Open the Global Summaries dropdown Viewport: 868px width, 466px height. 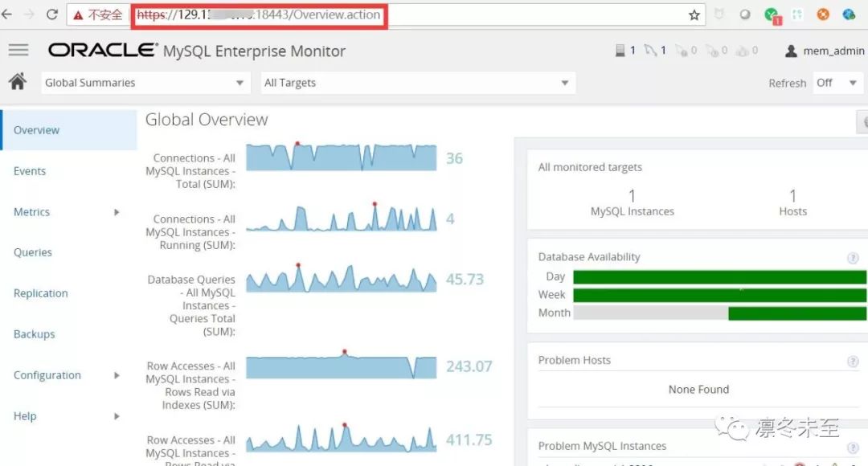tap(145, 83)
